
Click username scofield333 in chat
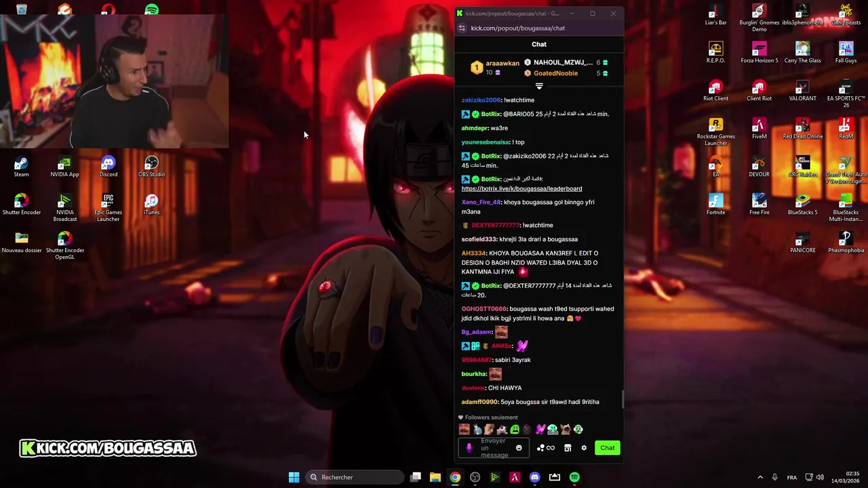[479, 239]
